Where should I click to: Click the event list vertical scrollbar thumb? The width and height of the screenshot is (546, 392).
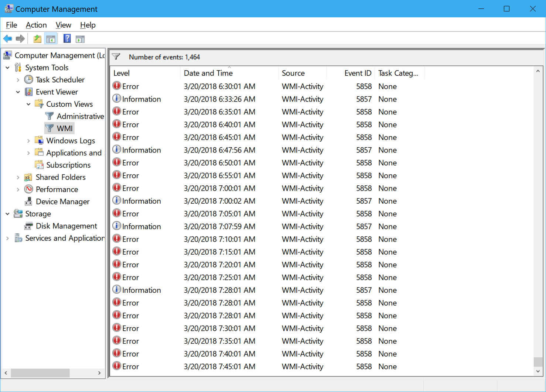[x=538, y=362]
